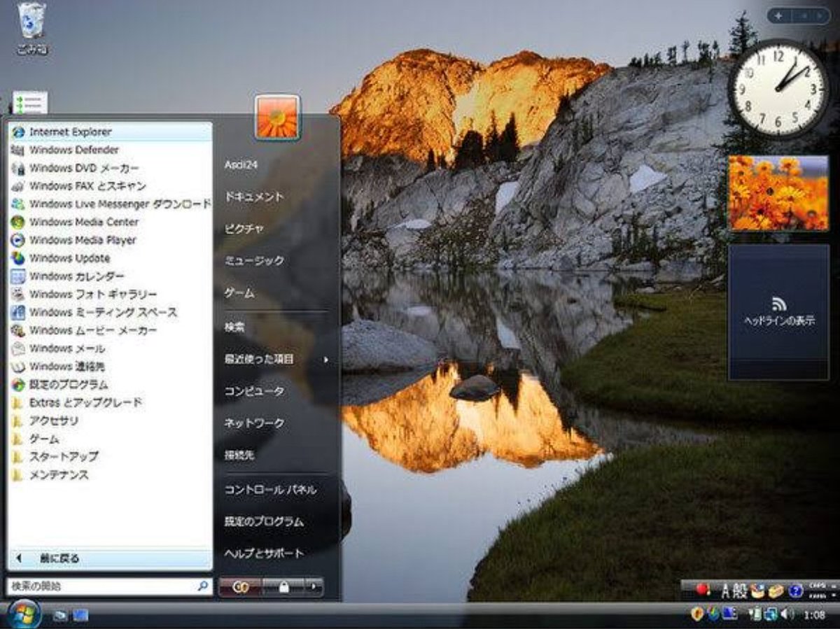Open Windows ミーティング スペース
The width and height of the screenshot is (840, 629).
(110, 312)
